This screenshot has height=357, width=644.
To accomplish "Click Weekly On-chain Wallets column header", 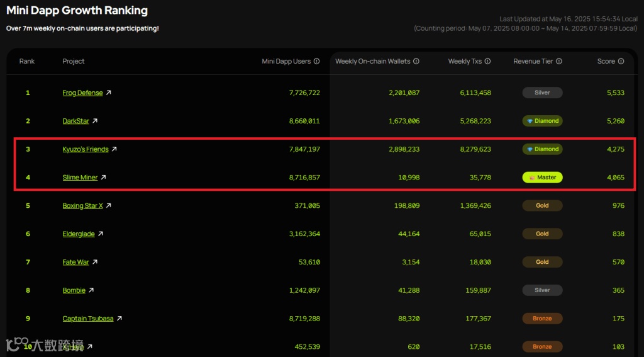I will (x=372, y=61).
